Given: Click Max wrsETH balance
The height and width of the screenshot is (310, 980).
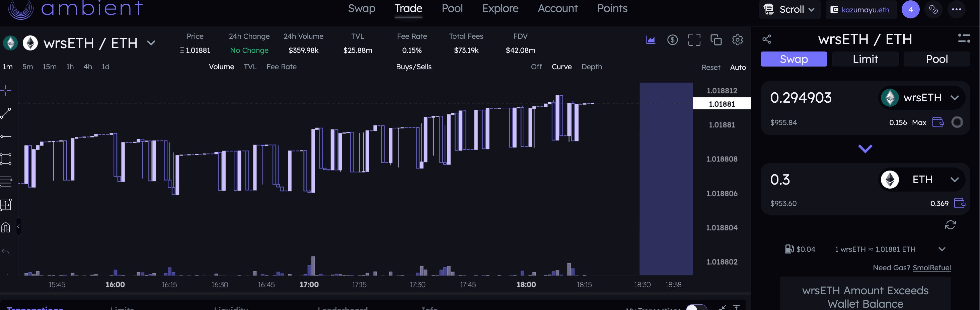Looking at the screenshot, I should point(919,122).
